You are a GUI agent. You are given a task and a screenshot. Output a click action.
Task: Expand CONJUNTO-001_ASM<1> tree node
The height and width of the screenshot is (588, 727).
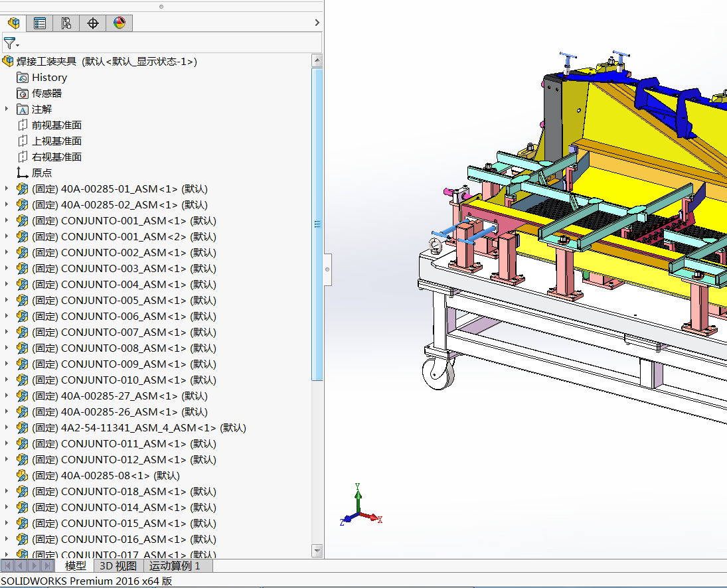tap(7, 220)
